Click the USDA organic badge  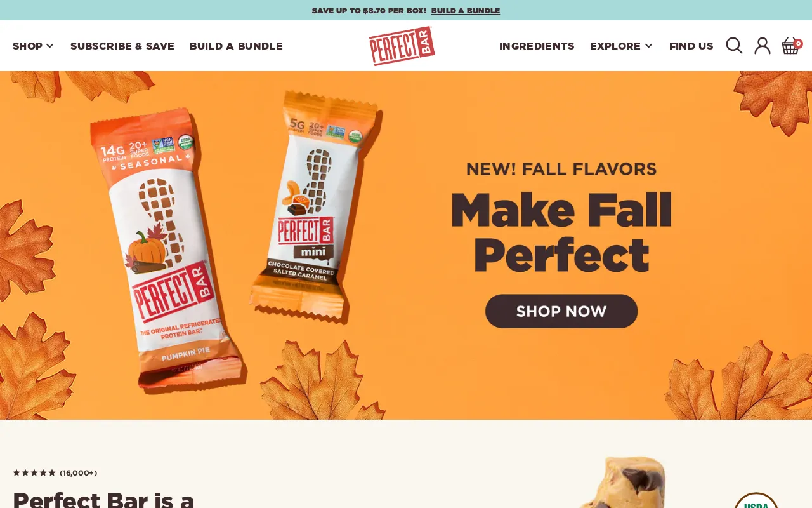756,501
